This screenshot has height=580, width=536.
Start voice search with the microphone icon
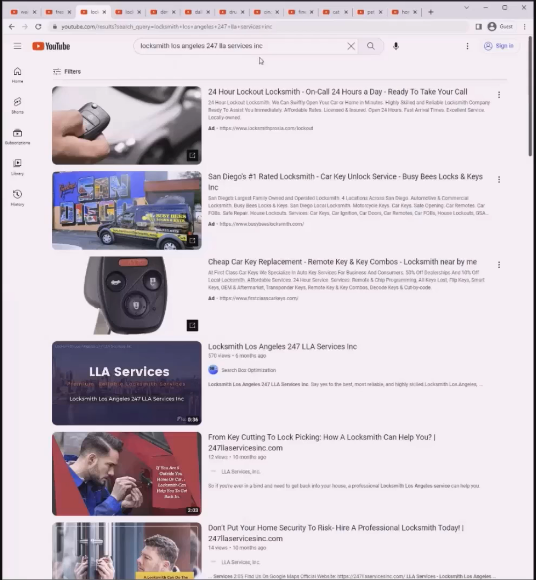395,46
